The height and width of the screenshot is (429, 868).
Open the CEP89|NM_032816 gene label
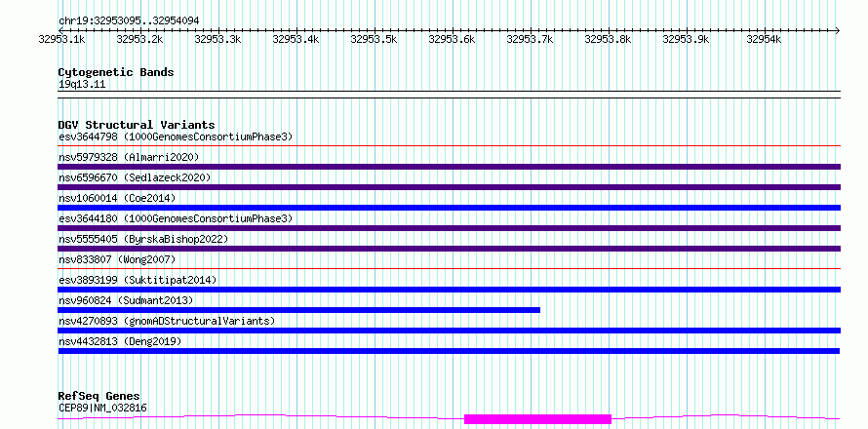(102, 409)
